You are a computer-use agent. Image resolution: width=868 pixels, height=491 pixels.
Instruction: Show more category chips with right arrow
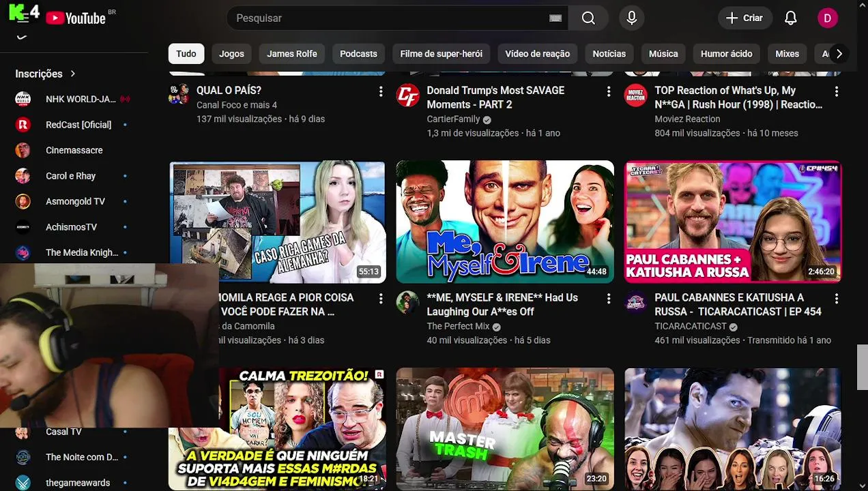[839, 54]
